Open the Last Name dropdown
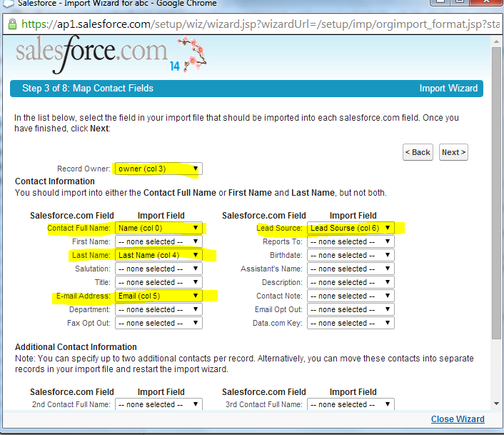 coord(158,255)
